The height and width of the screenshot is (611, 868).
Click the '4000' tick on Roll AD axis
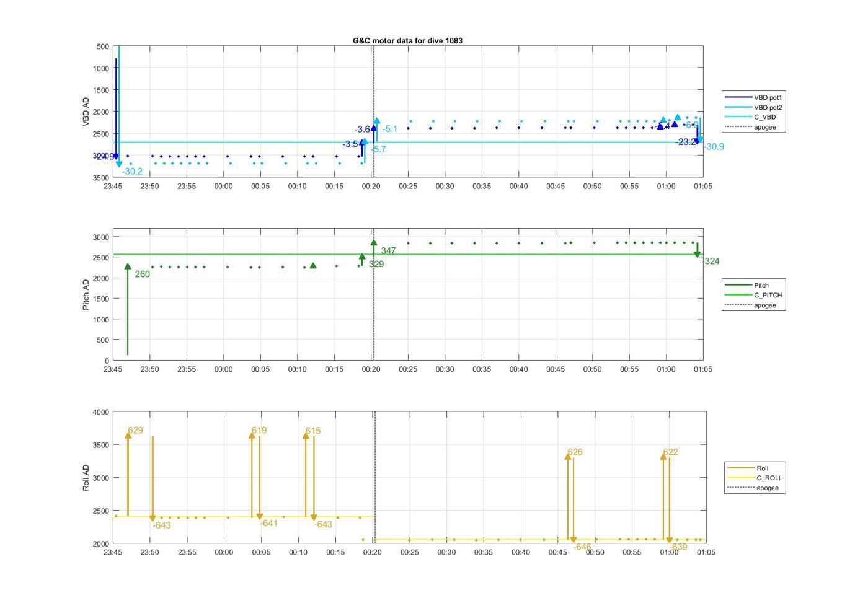(x=100, y=412)
